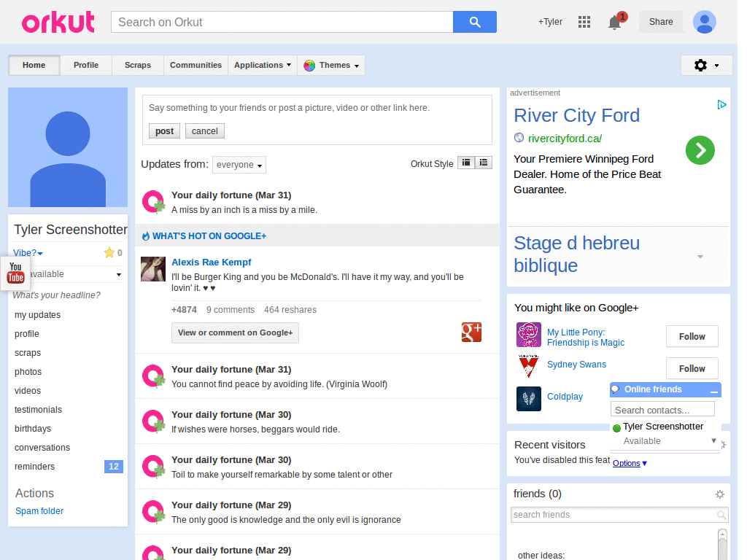Viewport: 747px width, 560px height.
Task: Open testimonials in sidebar
Action: pyautogui.click(x=38, y=410)
